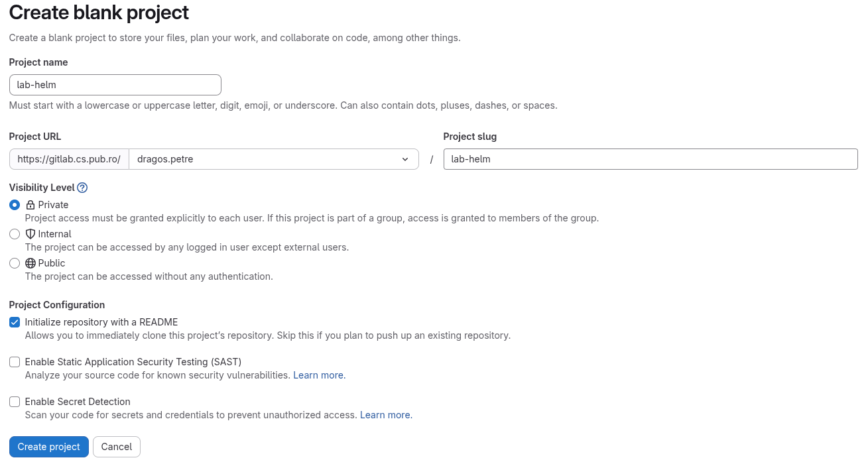Select the Public visibility radio button
The image size is (868, 470).
coord(15,263)
